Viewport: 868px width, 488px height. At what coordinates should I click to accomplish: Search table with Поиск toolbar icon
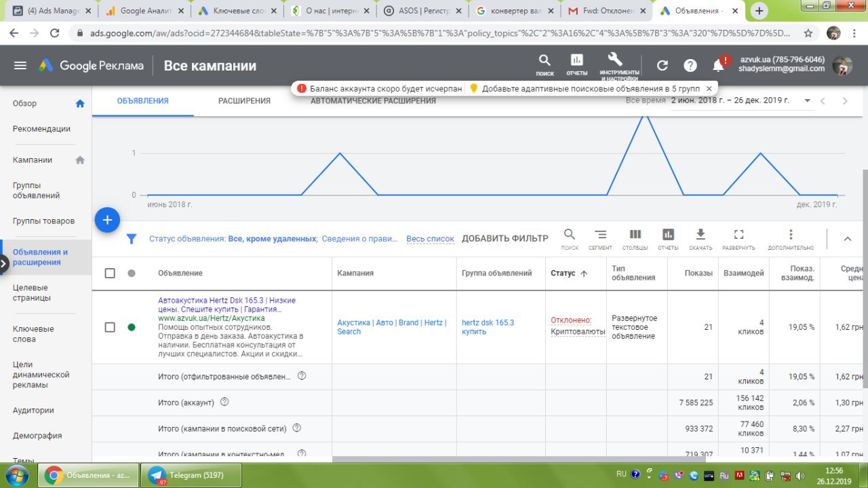coord(570,239)
